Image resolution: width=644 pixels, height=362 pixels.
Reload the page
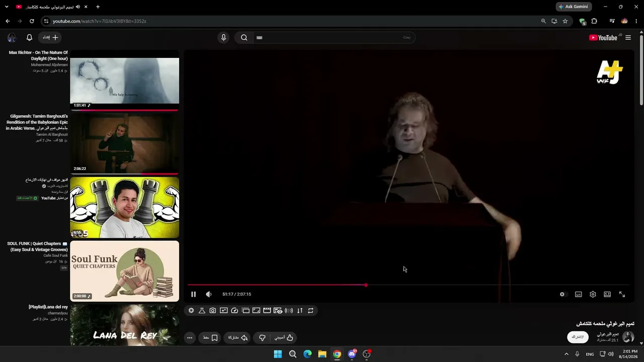[32, 21]
